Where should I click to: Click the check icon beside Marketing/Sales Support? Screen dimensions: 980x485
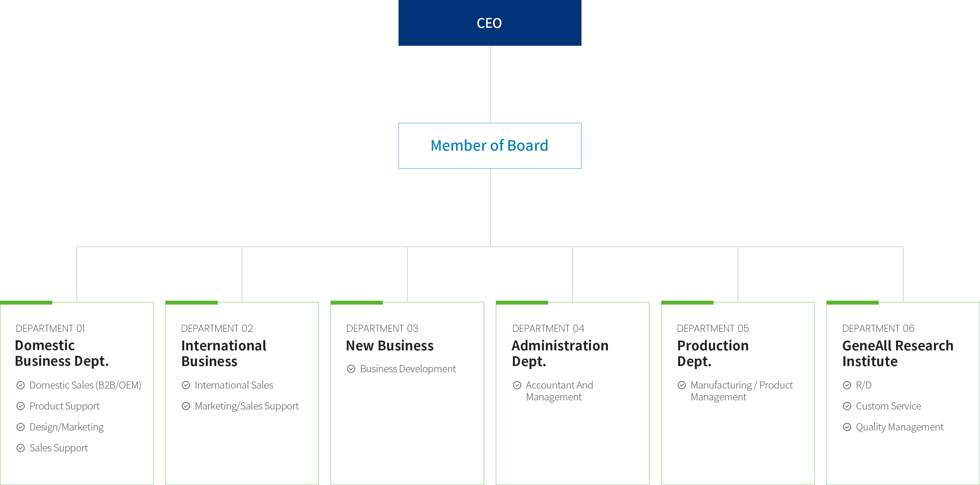tap(186, 406)
